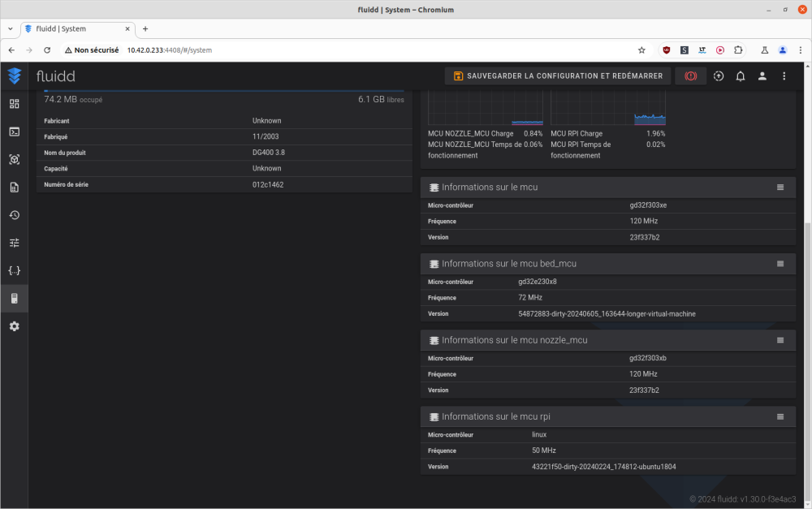Open the G-code preview cube icon
Image resolution: width=812 pixels, height=509 pixels.
pyautogui.click(x=14, y=160)
